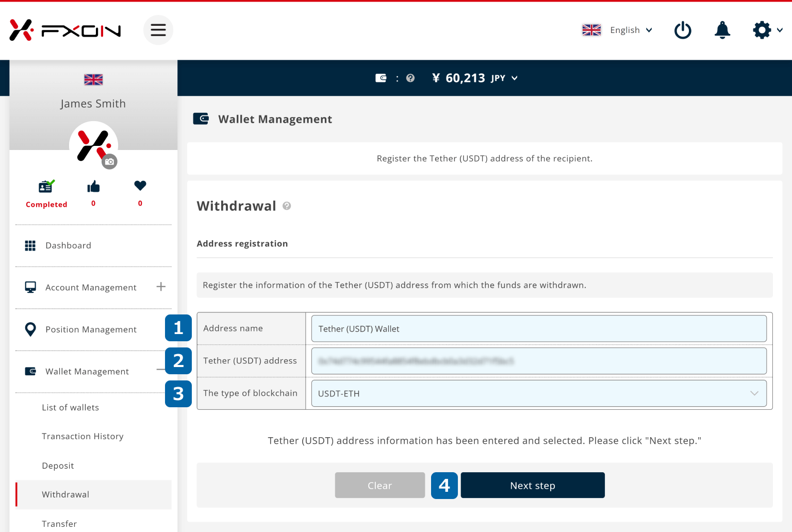Click the Completed verification icon
Viewport: 792px width, 532px height.
coord(46,186)
